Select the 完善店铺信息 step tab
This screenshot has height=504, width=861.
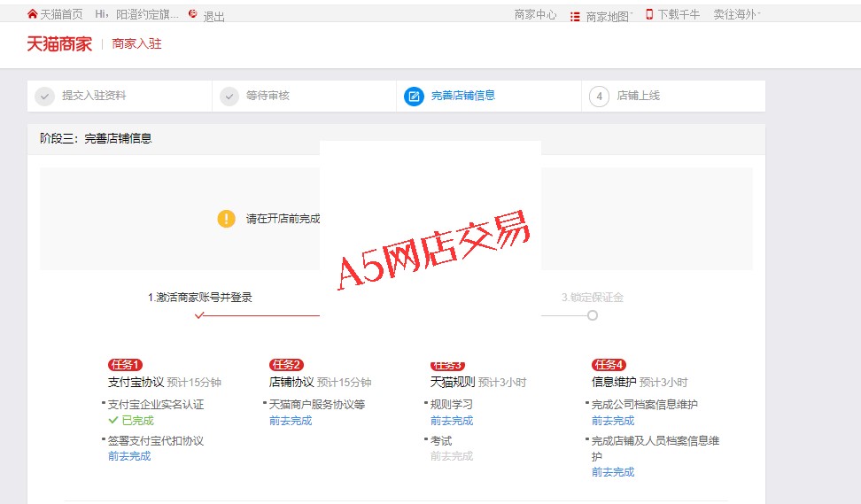489,96
